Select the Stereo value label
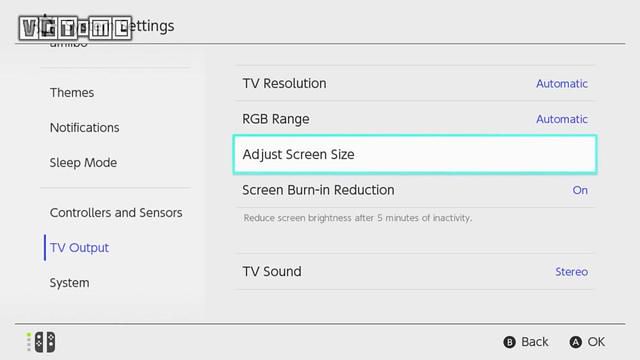The width and height of the screenshot is (640, 360). 571,272
